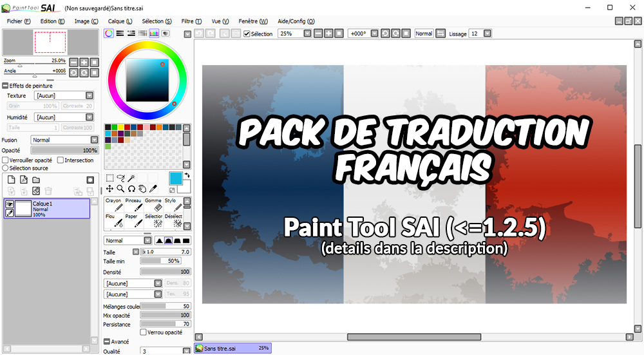Reset rotation with toolbar square button
This screenshot has width=644, height=355.
click(406, 34)
